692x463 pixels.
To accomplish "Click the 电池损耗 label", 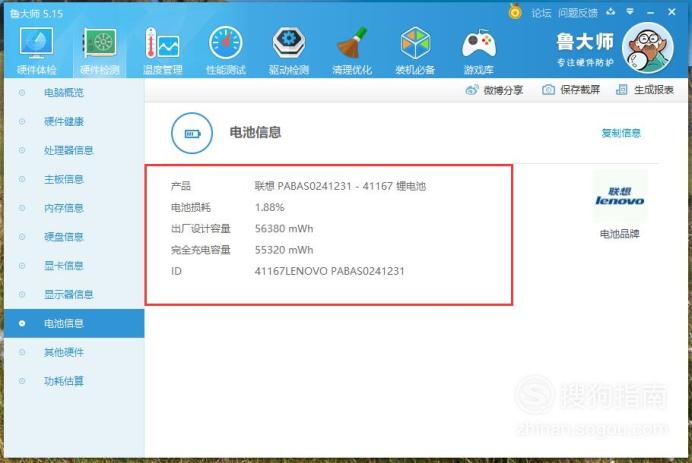I will click(191, 207).
